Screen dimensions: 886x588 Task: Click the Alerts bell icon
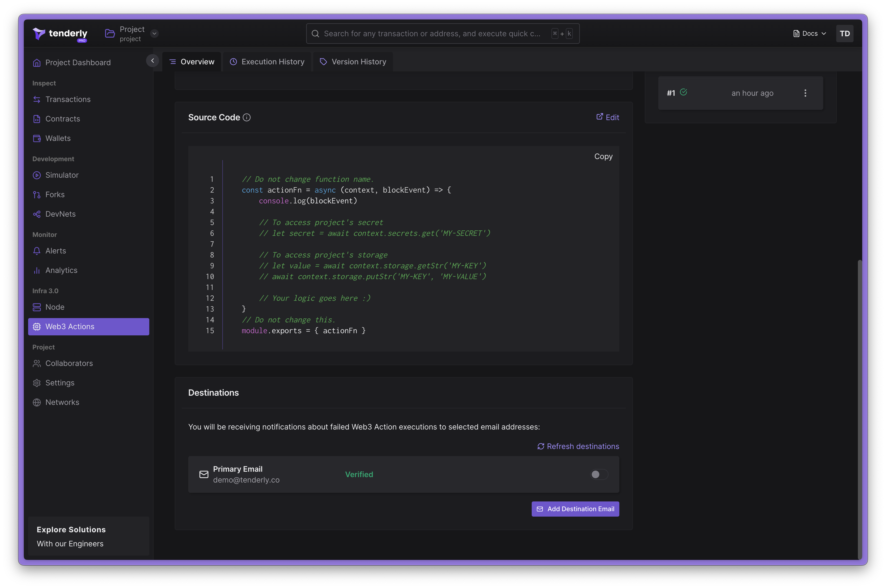coord(37,251)
